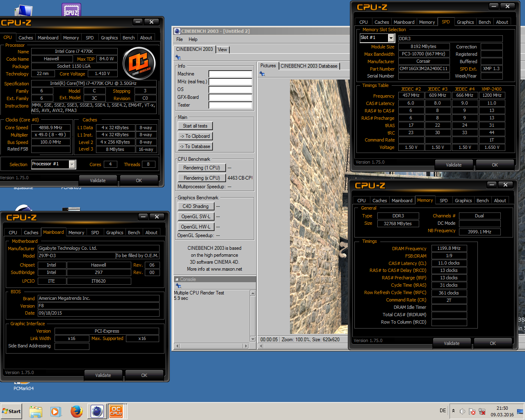The height and width of the screenshot is (420, 525).
Task: Click the CINEBENCH title bar sphere icon
Action: [x=177, y=31]
